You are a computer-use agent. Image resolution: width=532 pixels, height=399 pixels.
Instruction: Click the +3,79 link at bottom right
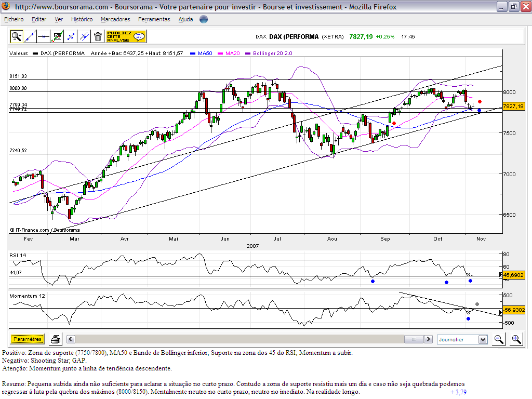[x=458, y=392]
